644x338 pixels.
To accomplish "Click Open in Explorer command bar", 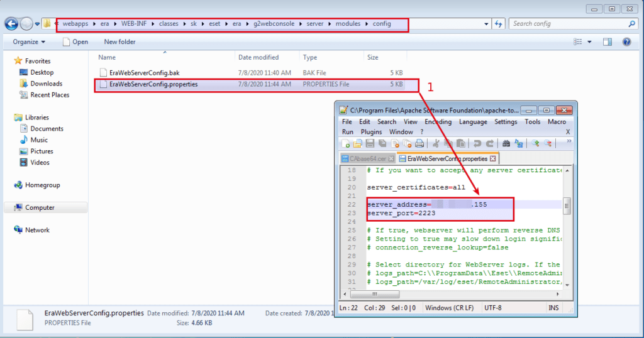I will coord(75,42).
